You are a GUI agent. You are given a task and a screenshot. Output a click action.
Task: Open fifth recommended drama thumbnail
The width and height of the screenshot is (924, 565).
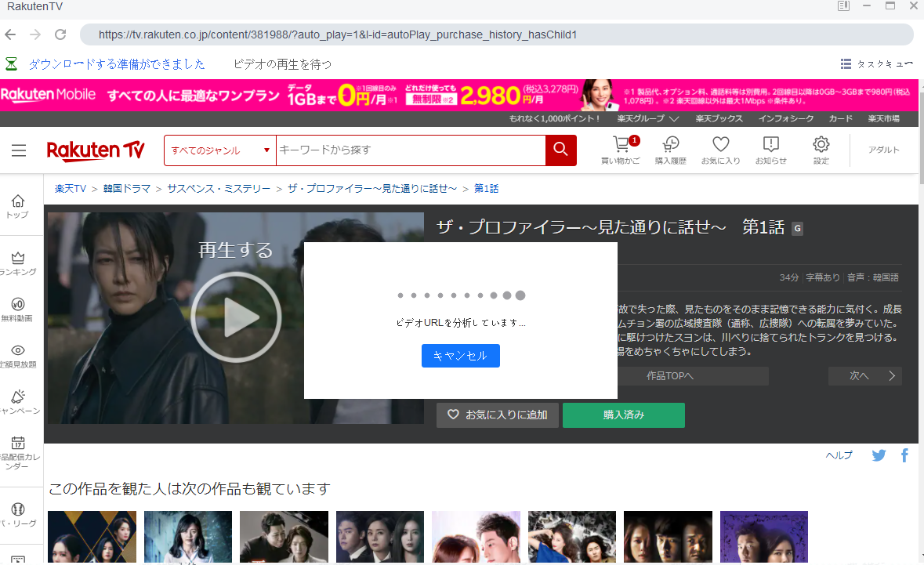(x=476, y=537)
